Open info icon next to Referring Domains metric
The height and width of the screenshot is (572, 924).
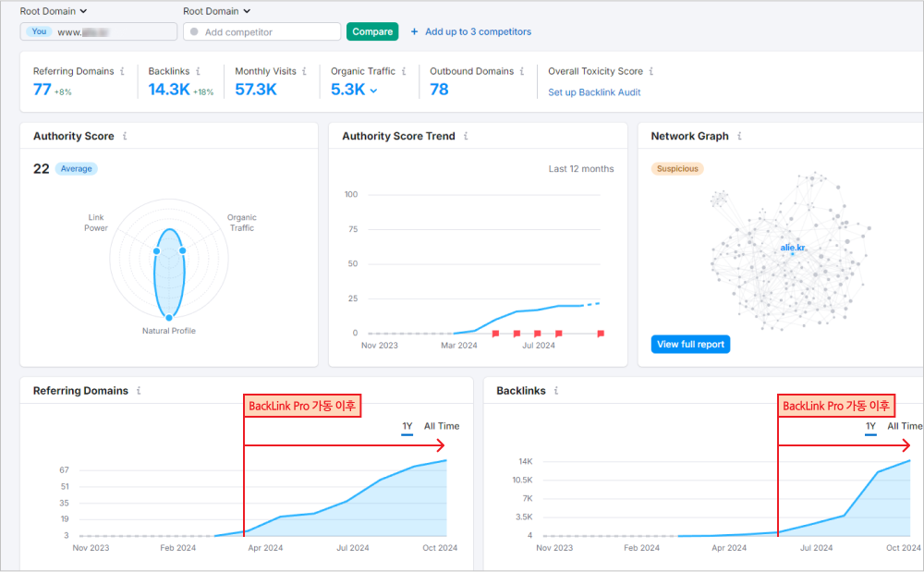click(123, 71)
